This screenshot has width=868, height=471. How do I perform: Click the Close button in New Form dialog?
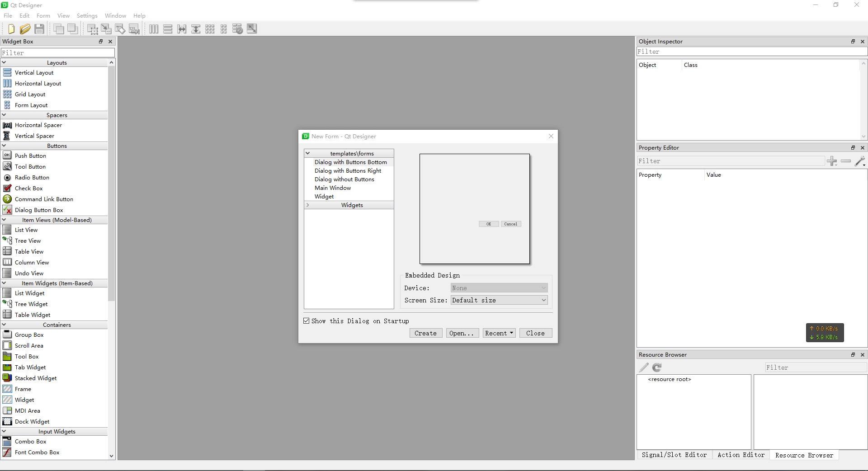pos(535,333)
